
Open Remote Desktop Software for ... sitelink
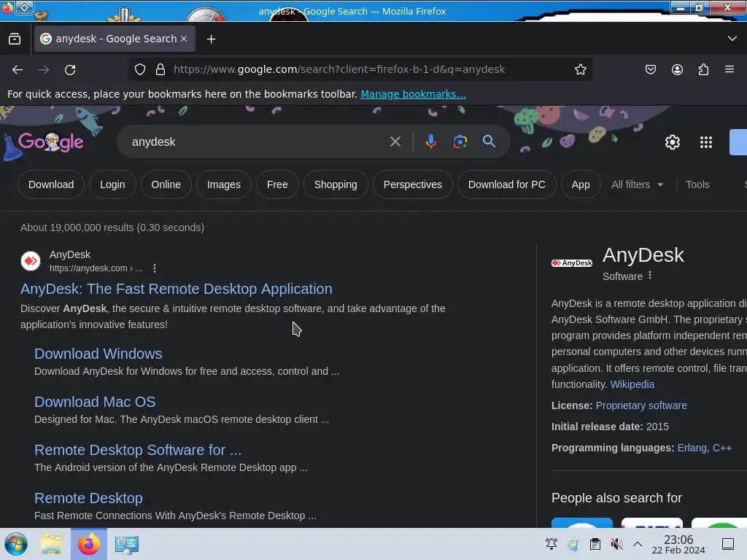point(138,450)
